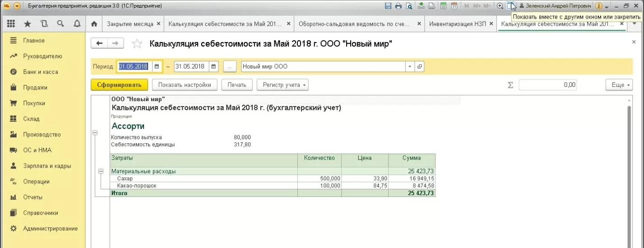The image size is (644, 248).
Task: Click Show with another window or pin icon
Action: (x=510, y=6)
